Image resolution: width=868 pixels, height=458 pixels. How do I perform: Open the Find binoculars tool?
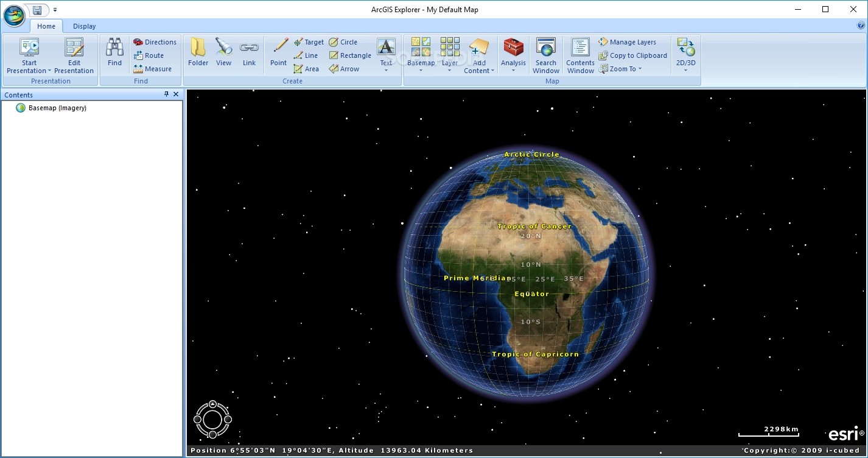[114, 52]
